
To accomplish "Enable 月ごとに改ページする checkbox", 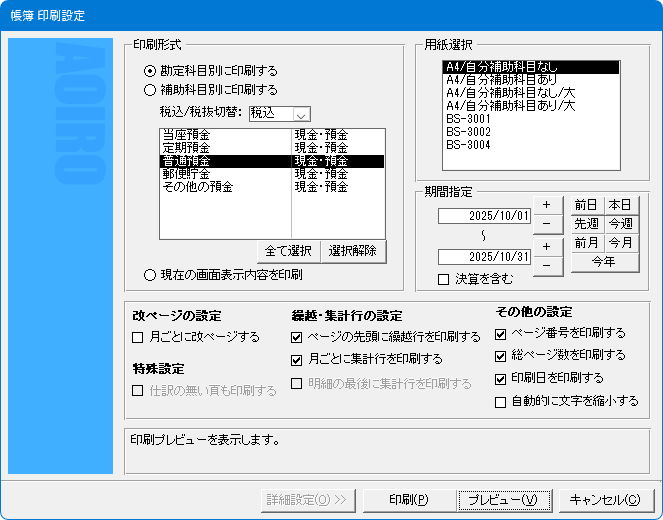I will point(140,337).
